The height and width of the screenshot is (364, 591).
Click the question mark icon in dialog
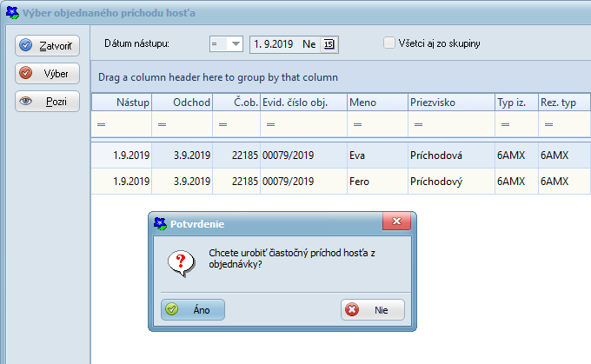pyautogui.click(x=180, y=260)
